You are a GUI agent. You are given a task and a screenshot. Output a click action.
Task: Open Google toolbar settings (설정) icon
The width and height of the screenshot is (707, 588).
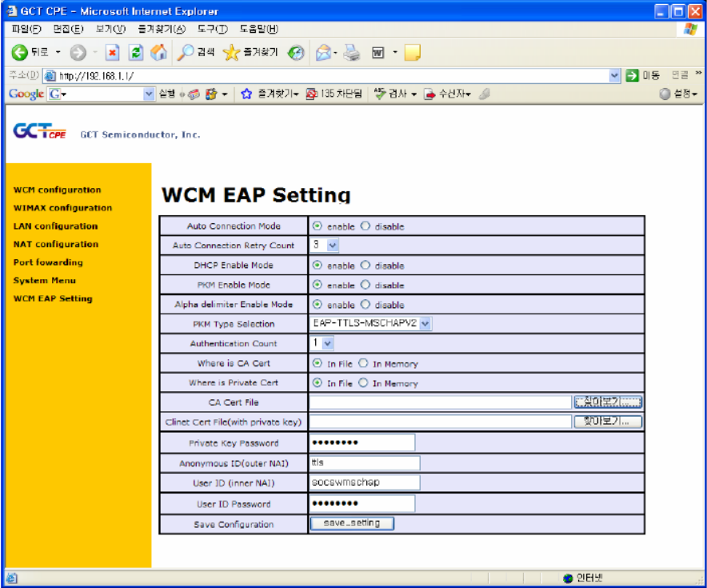(665, 94)
